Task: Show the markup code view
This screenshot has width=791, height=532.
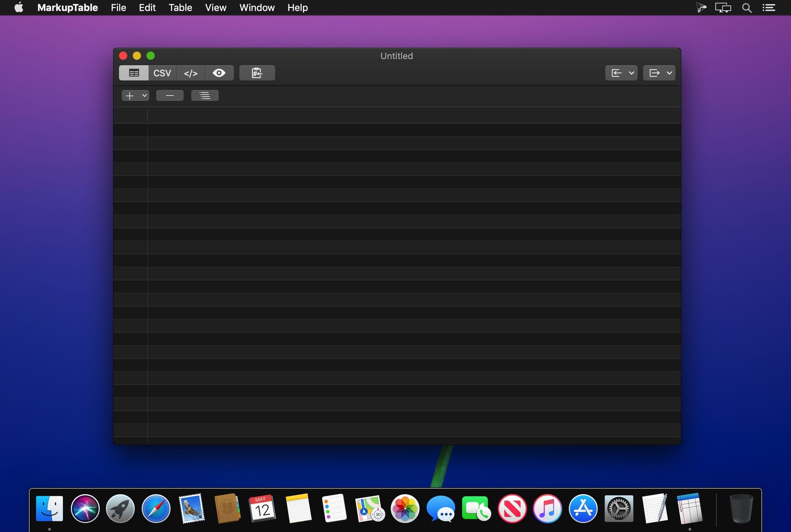Action: [x=191, y=73]
